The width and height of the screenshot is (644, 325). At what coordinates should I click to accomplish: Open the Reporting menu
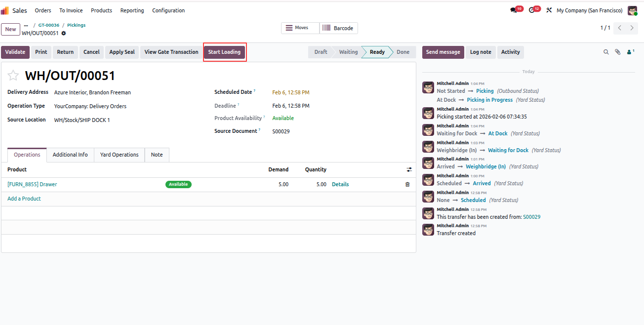point(132,10)
